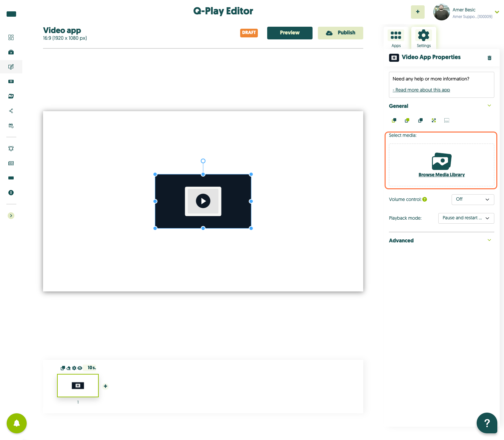Open the media library photos icon in sidebar
This screenshot has width=504, height=440.
pyautogui.click(x=11, y=96)
